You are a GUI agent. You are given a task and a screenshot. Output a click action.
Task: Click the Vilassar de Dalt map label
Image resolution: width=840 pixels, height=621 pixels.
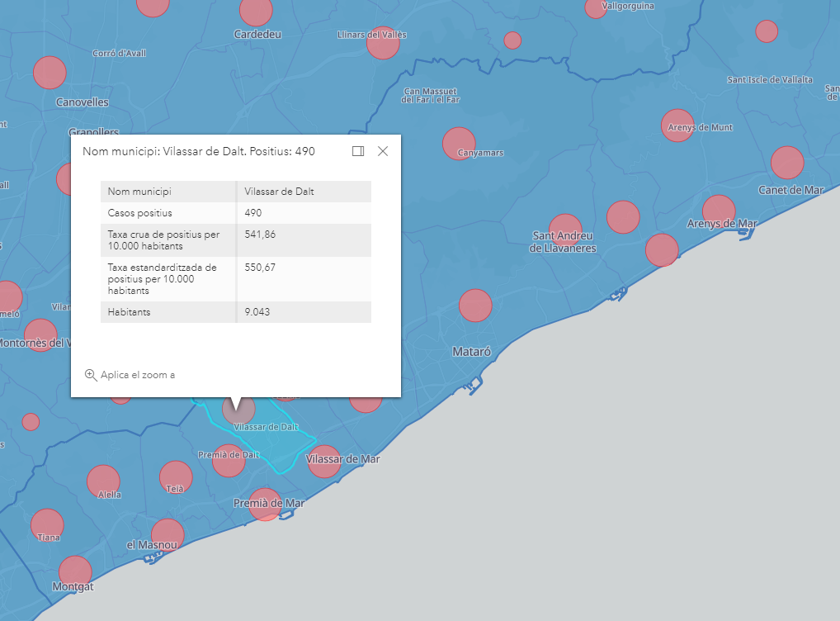tap(267, 427)
